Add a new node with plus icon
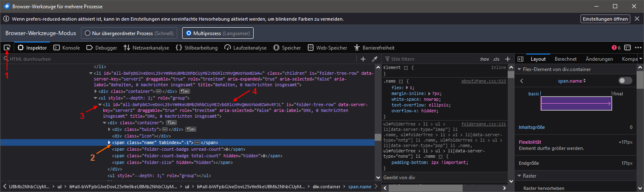 coord(363,59)
